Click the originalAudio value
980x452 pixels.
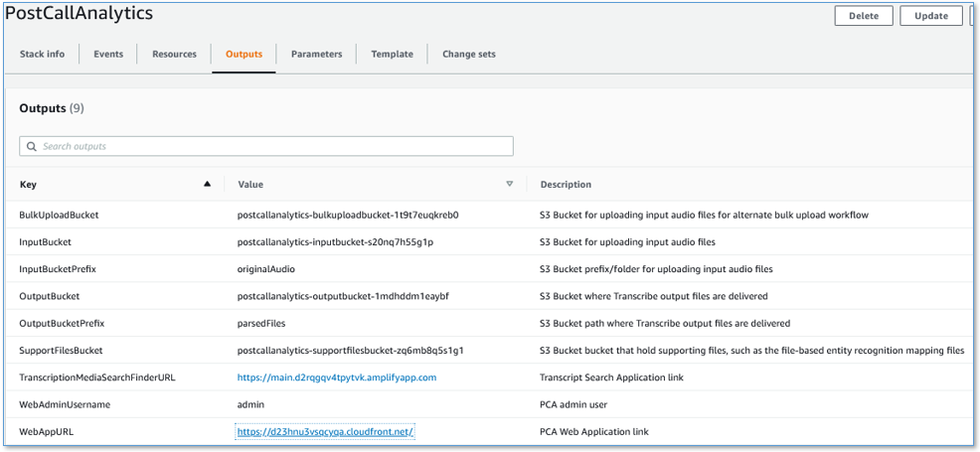pyautogui.click(x=266, y=269)
